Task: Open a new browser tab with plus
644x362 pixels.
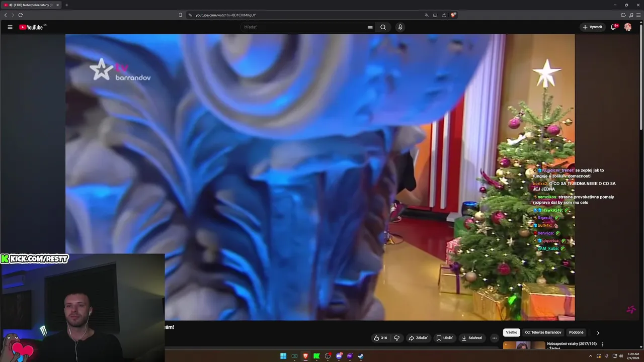Action: tap(66, 5)
